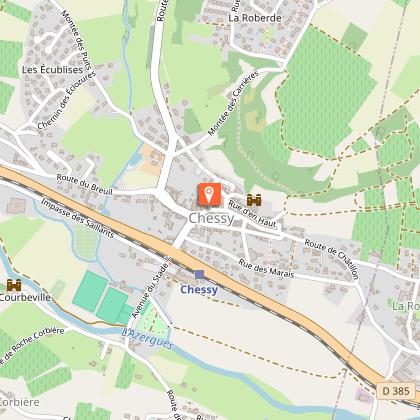
Task: Click the La Roberde locality label
Action: pos(255,18)
